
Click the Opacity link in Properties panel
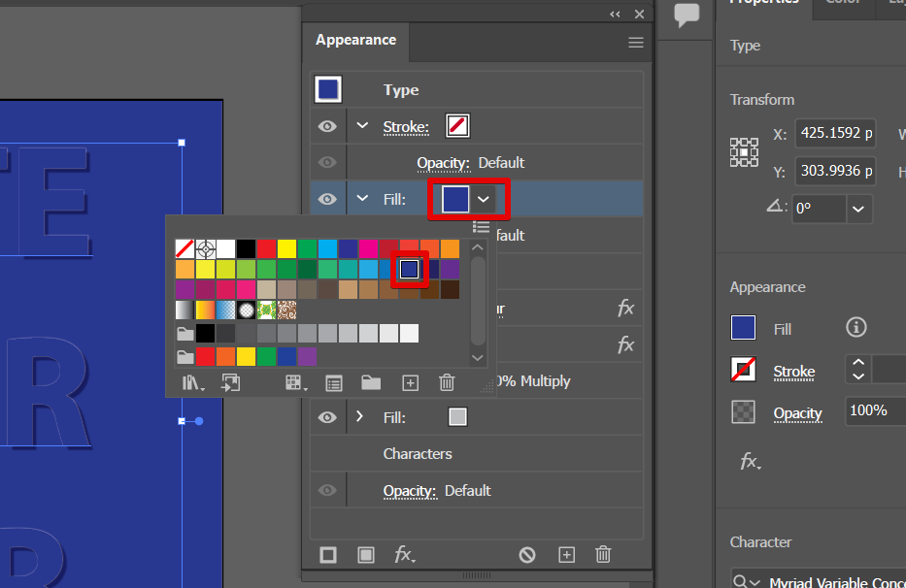[797, 412]
